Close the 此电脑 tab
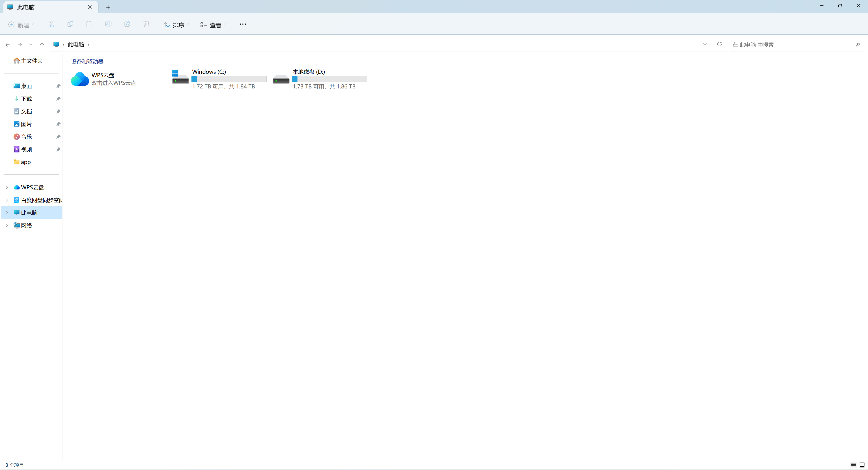This screenshot has height=470, width=868. 90,7
